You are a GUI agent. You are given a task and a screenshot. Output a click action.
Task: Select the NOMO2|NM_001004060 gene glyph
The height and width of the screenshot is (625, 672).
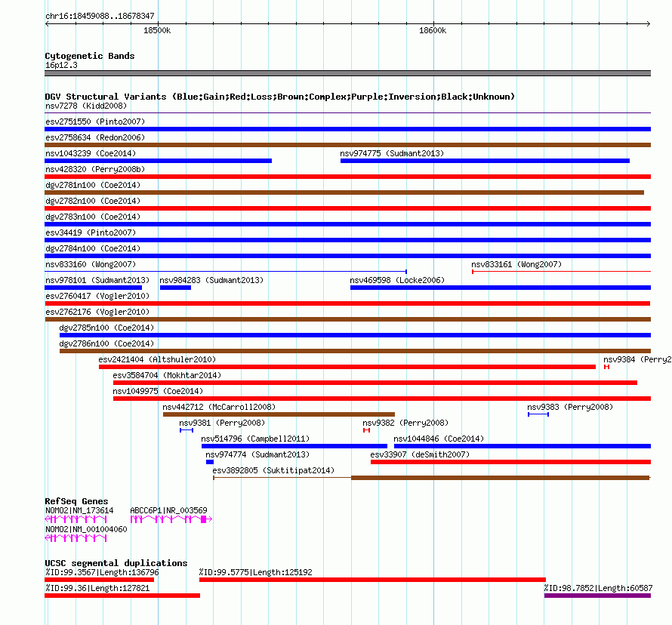76,538
